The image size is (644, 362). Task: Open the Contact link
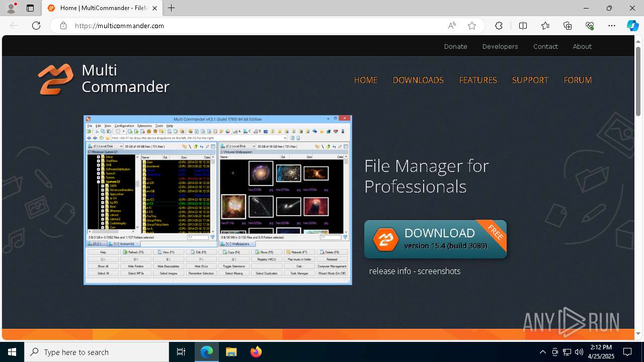point(545,46)
